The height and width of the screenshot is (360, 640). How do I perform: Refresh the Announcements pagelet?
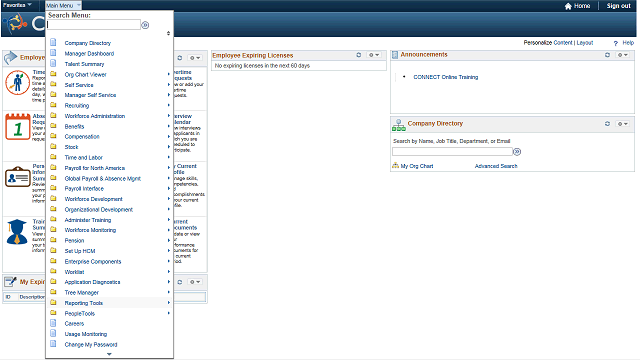coord(607,55)
